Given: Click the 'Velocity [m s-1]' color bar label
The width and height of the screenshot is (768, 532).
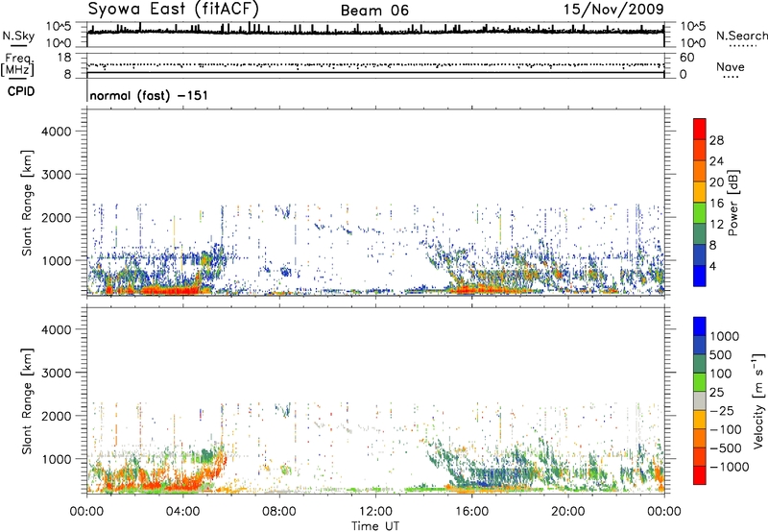Looking at the screenshot, I should [758, 400].
